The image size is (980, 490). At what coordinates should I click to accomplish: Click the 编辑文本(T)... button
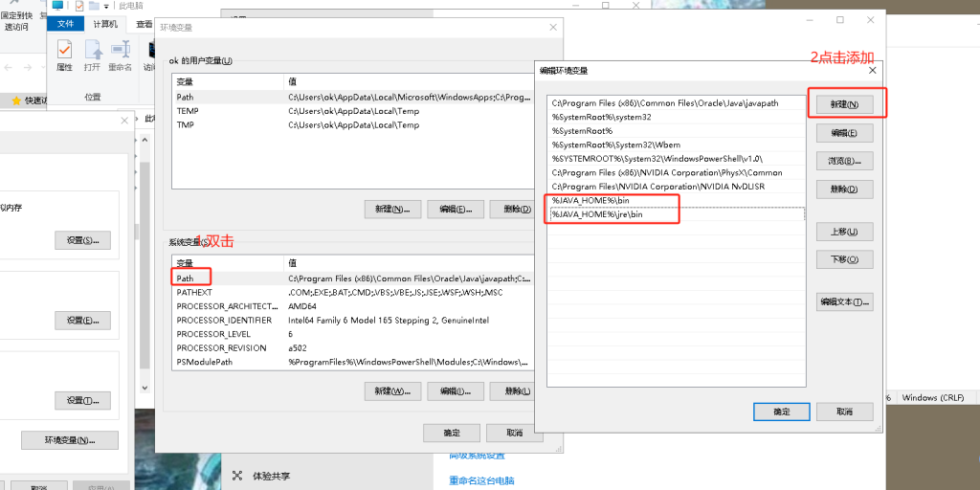[844, 302]
